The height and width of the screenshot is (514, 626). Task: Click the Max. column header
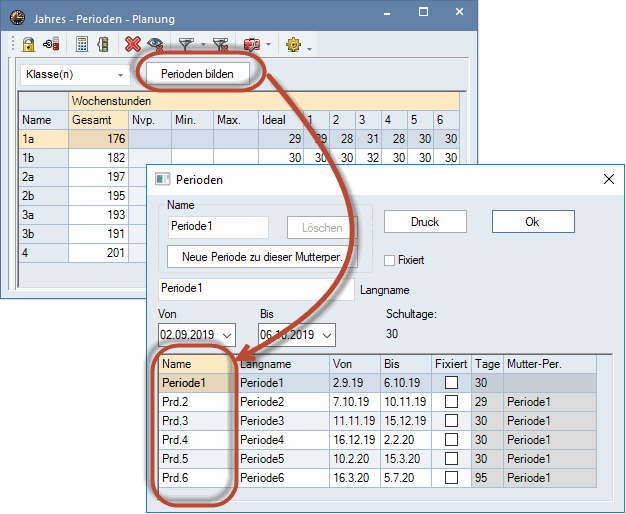click(x=236, y=120)
